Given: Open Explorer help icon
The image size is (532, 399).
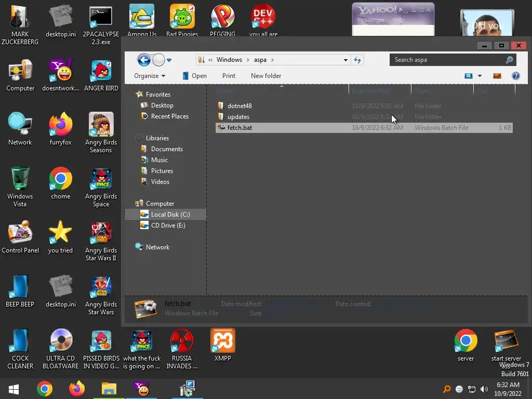Looking at the screenshot, I should point(516,76).
